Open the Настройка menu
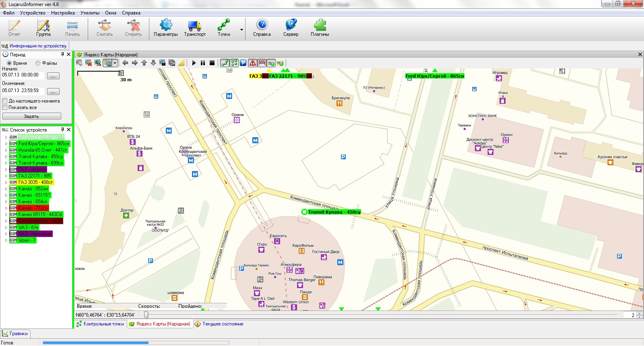This screenshot has height=346, width=644. pos(63,13)
